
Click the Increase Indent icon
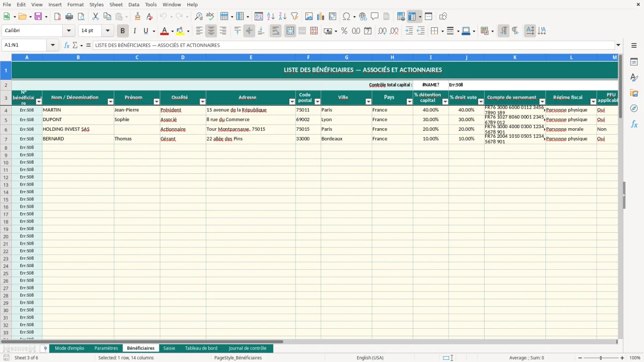(x=409, y=31)
